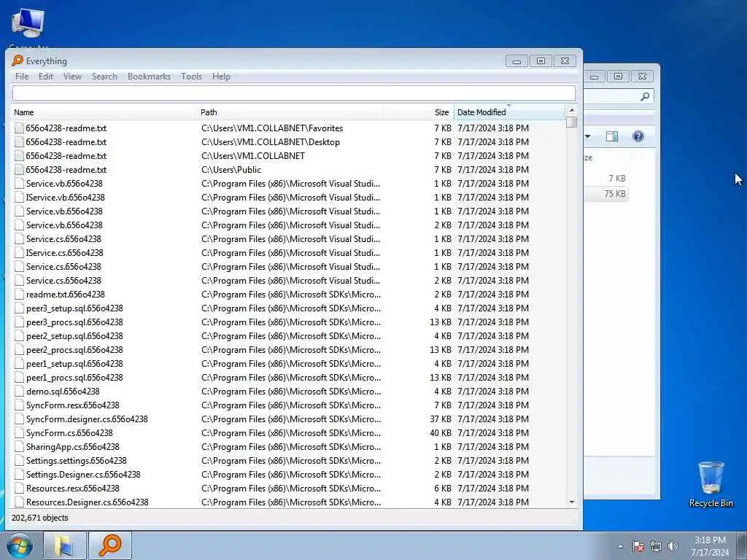Select file icon of peer2_procs.sql.656o4238

point(19,349)
